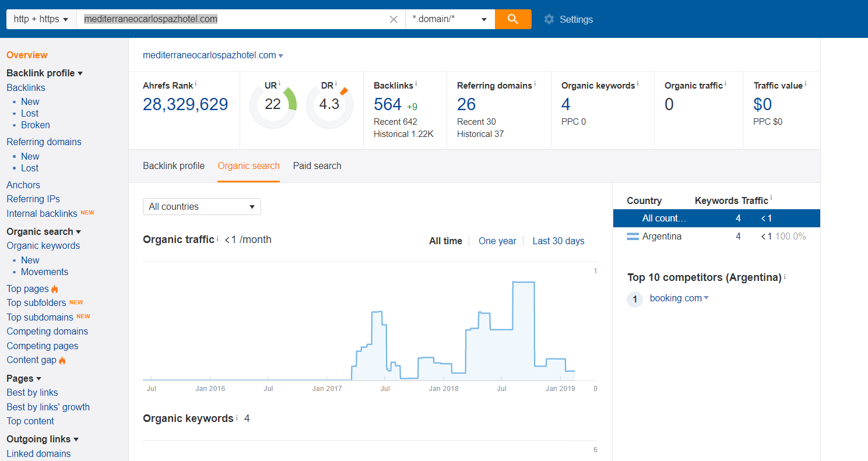Switch to the Paid search tab
Image resolution: width=868 pixels, height=461 pixels.
coord(317,166)
